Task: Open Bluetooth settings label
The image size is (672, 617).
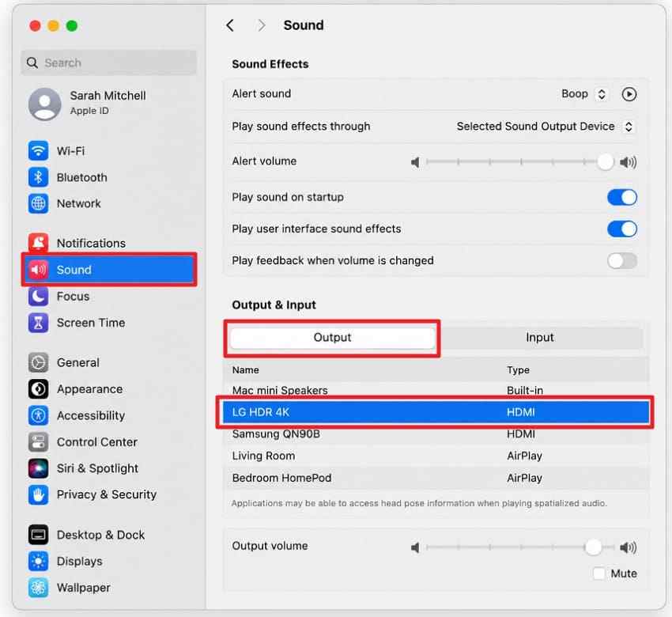Action: [x=82, y=177]
